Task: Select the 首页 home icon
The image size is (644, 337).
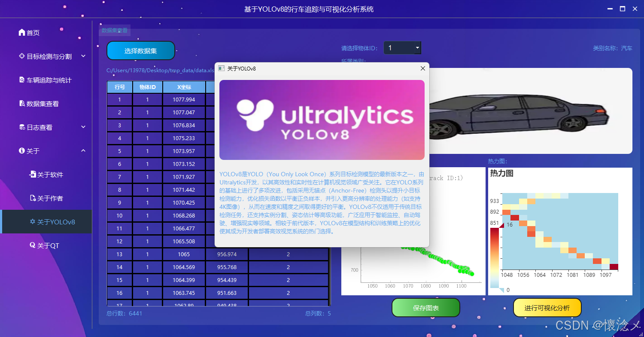Action: pos(21,32)
